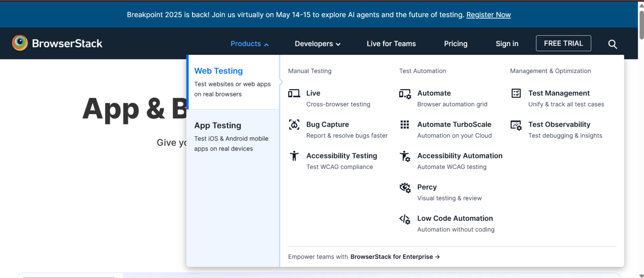Expand the Developers menu
644x278 pixels.
point(317,44)
